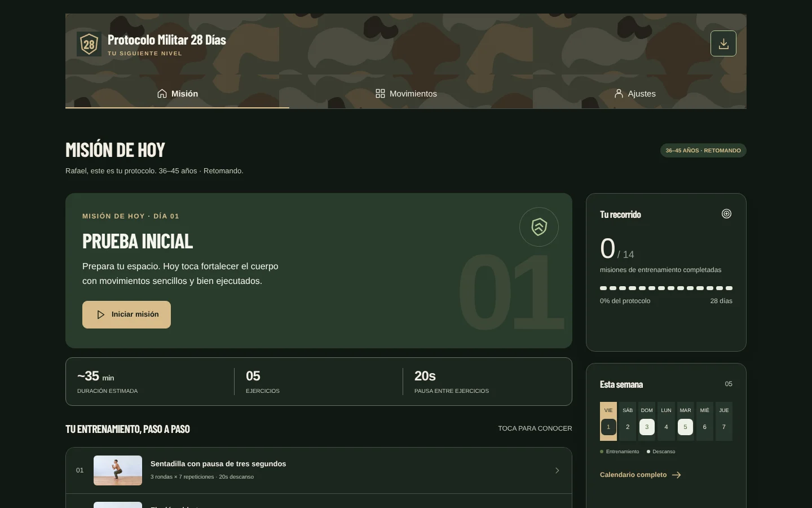Select MAR day 5 in week calendar

[685, 421]
